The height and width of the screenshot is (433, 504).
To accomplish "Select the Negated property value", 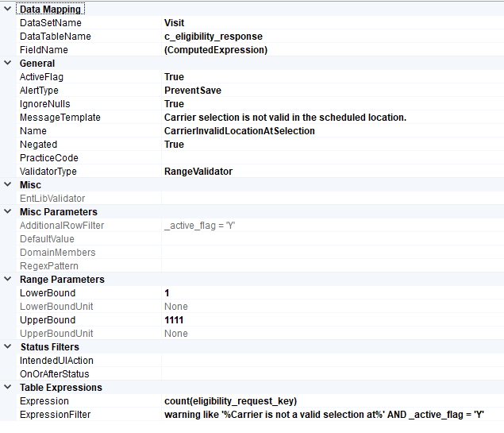I will tap(174, 145).
